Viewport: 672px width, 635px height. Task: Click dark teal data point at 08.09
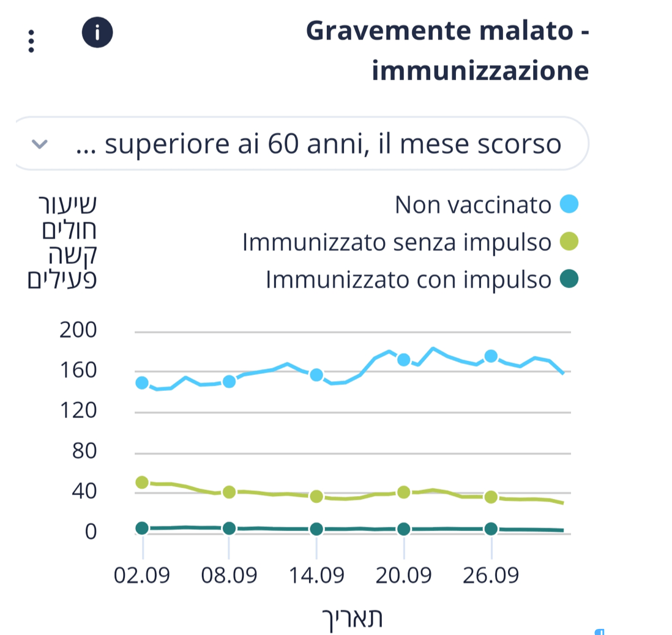click(x=229, y=529)
